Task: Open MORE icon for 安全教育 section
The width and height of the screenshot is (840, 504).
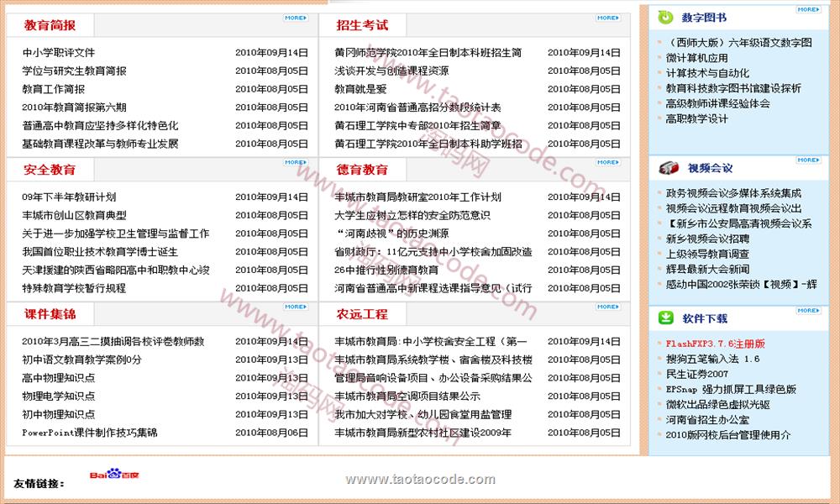Action: click(296, 162)
